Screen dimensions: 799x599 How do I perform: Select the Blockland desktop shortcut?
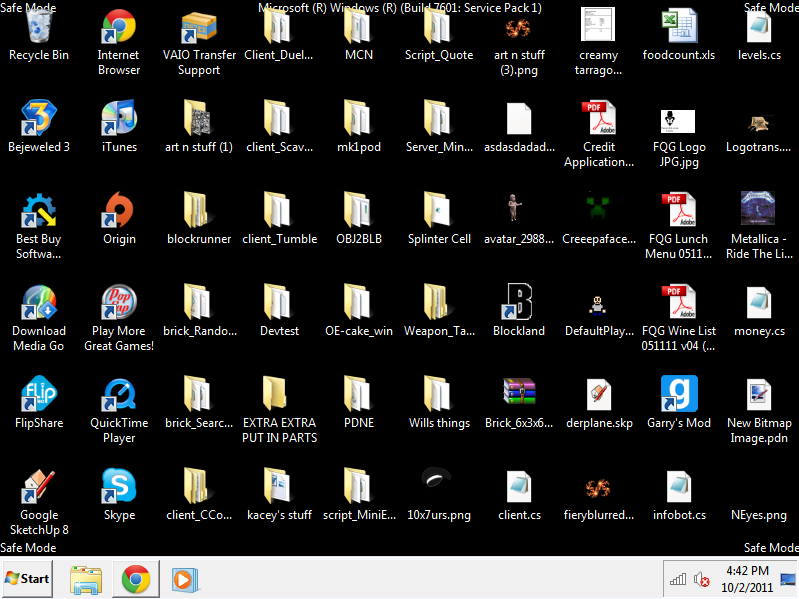[519, 304]
